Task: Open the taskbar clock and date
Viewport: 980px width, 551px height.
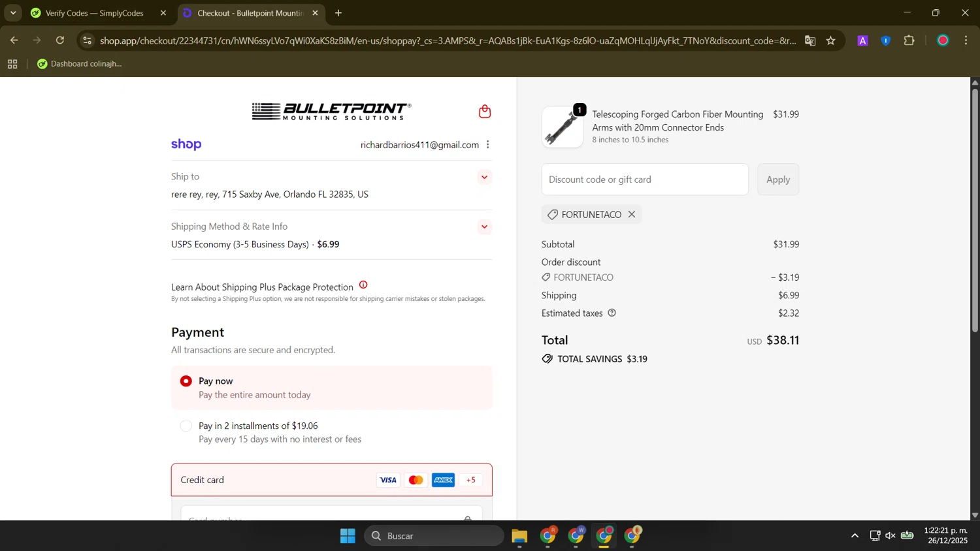Action: point(946,536)
